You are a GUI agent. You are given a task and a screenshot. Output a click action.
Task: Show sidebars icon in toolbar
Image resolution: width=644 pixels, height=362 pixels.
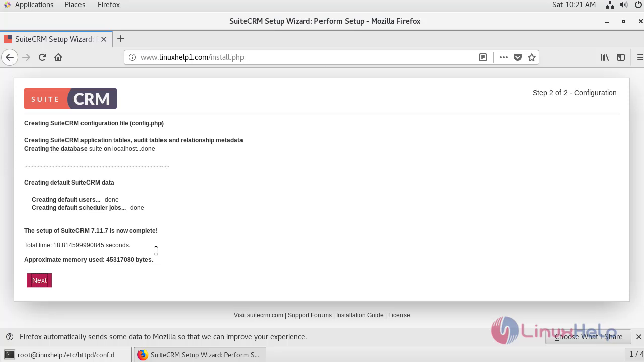coord(621,57)
